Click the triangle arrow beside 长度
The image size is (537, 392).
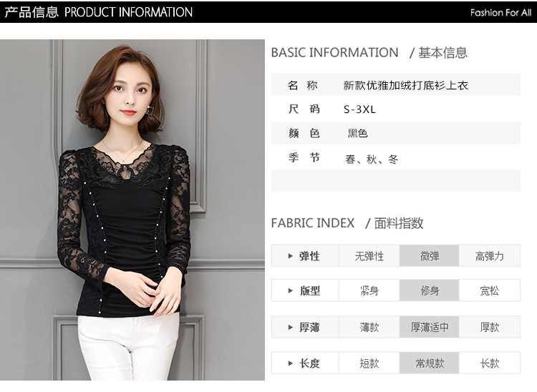pos(291,363)
